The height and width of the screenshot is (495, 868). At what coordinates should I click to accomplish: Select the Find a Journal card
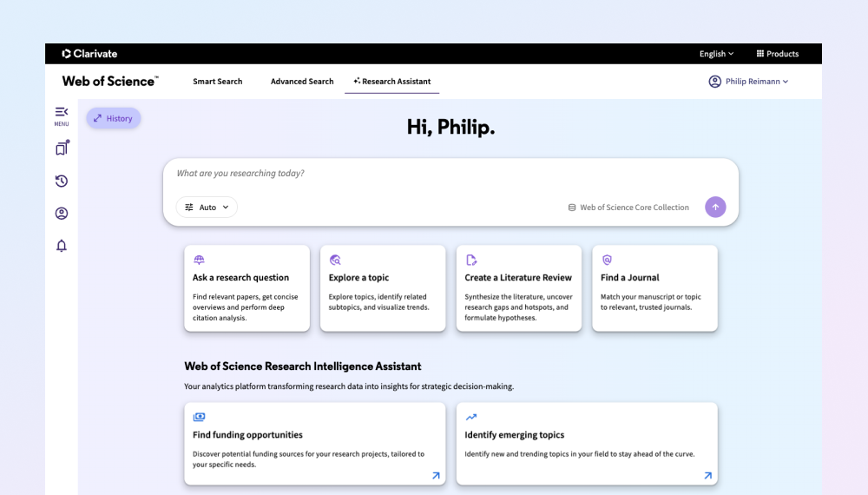point(654,288)
